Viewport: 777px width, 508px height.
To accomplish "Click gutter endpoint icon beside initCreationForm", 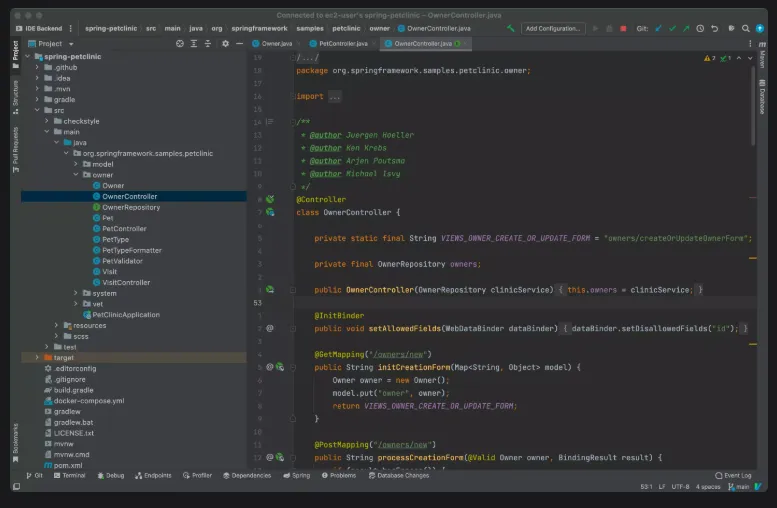I will tap(280, 367).
